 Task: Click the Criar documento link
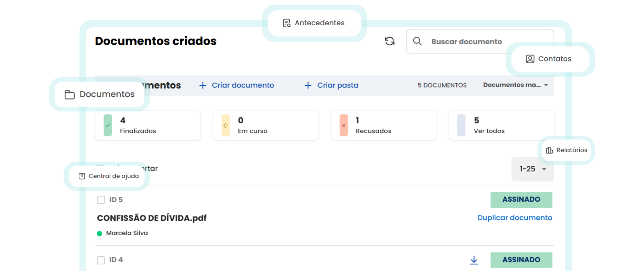point(243,85)
